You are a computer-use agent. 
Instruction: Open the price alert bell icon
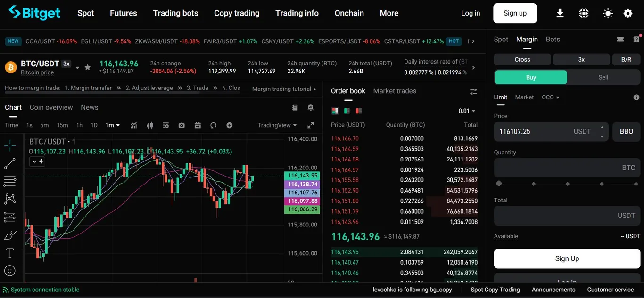(311, 107)
